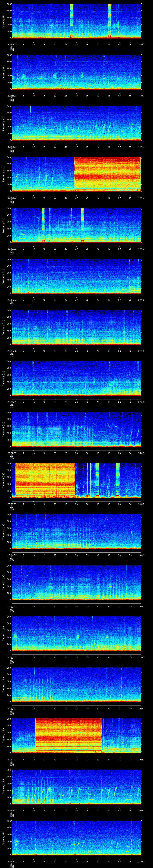Click the 17:00 end time label

tap(141, 147)
